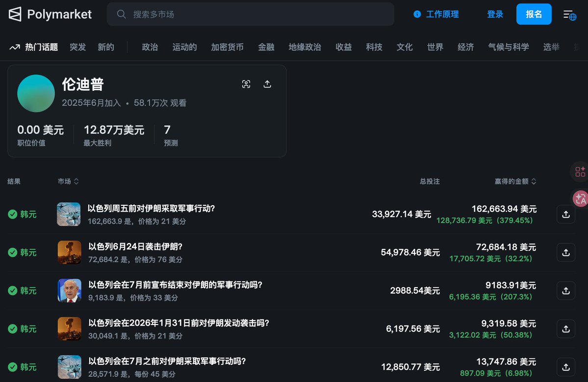588x382 pixels.
Task: Select the 科技 category
Action: click(374, 47)
